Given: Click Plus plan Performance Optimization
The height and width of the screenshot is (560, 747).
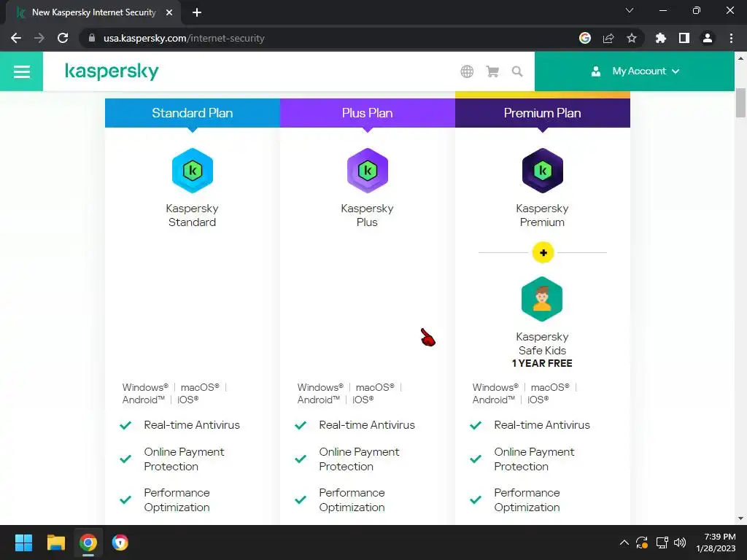Looking at the screenshot, I should (352, 500).
